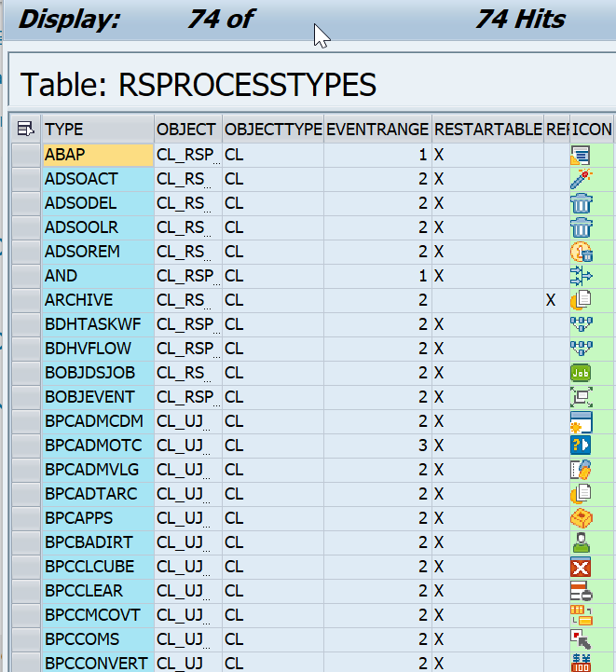Click the EVENTRANGE column header
This screenshot has height=672, width=616.
(377, 129)
